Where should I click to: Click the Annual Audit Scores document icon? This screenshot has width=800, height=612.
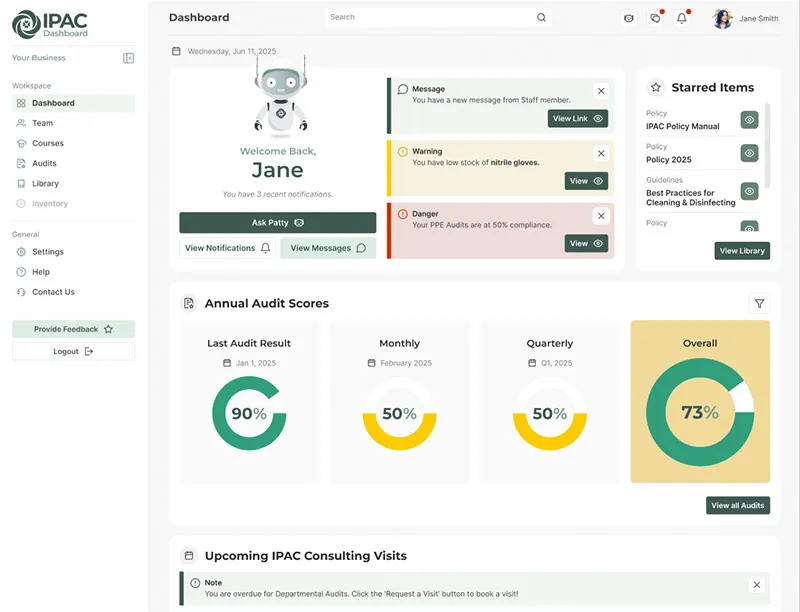coord(189,303)
